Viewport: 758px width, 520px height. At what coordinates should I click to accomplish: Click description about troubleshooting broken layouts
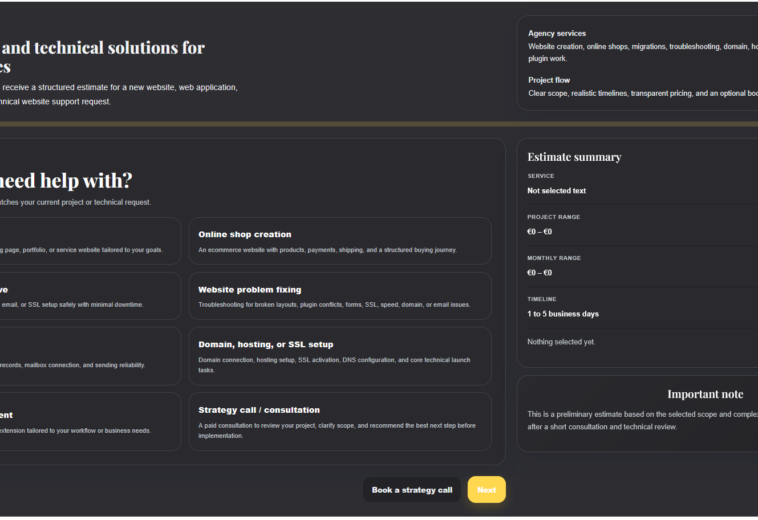pyautogui.click(x=334, y=304)
